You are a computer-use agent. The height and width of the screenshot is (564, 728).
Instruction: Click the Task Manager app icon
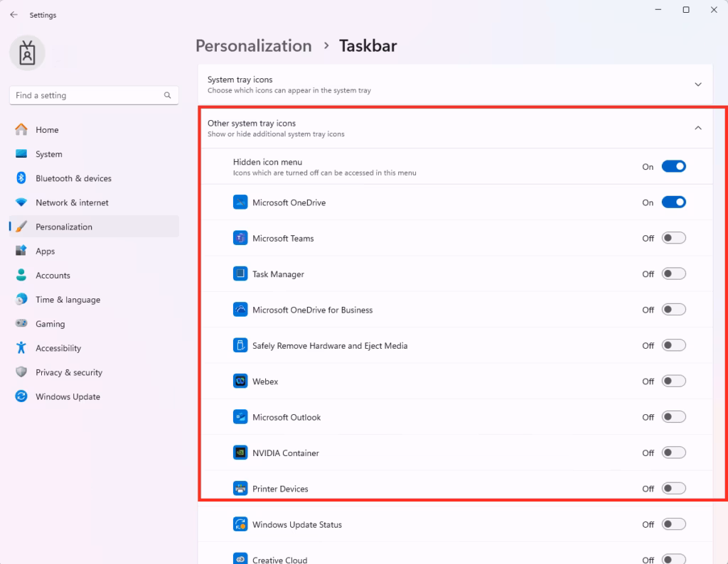coord(240,273)
